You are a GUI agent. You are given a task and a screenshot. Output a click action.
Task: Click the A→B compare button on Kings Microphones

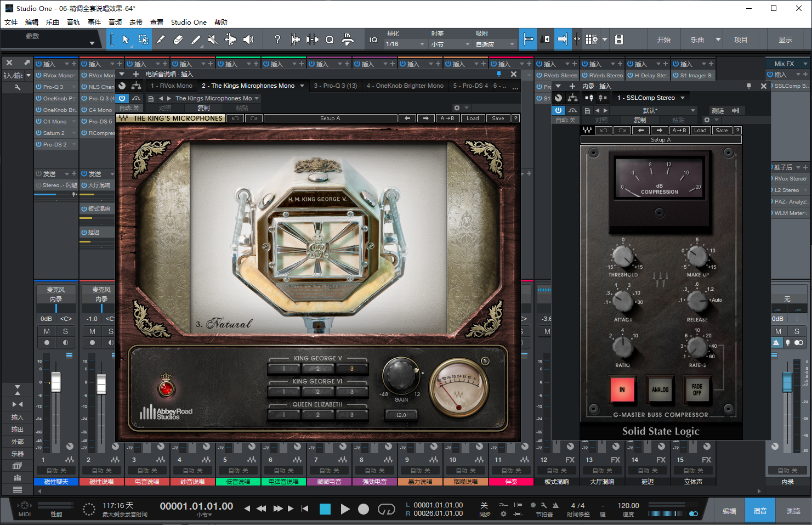point(447,117)
